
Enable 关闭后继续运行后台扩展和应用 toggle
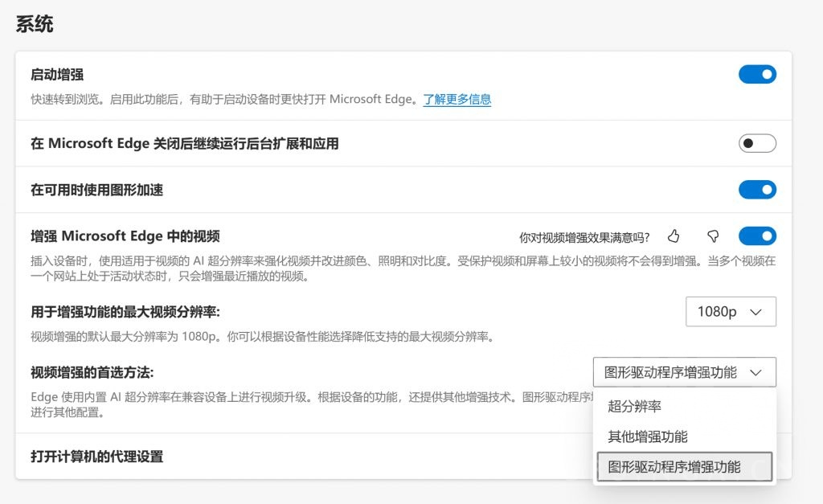point(757,143)
